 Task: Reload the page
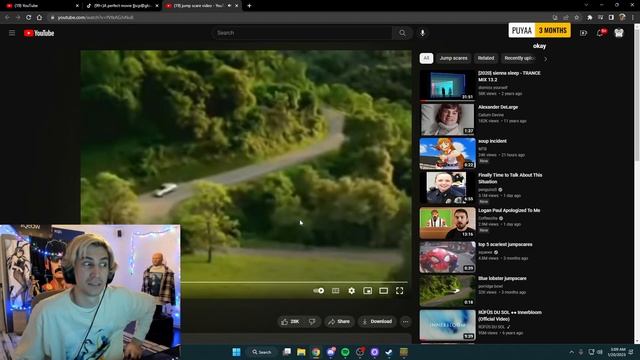point(28,18)
